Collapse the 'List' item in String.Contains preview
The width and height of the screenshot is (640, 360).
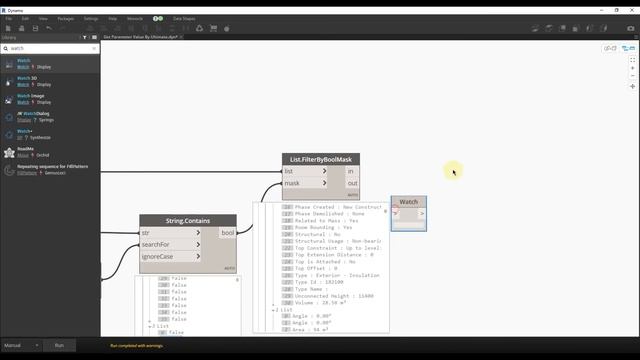(150, 327)
